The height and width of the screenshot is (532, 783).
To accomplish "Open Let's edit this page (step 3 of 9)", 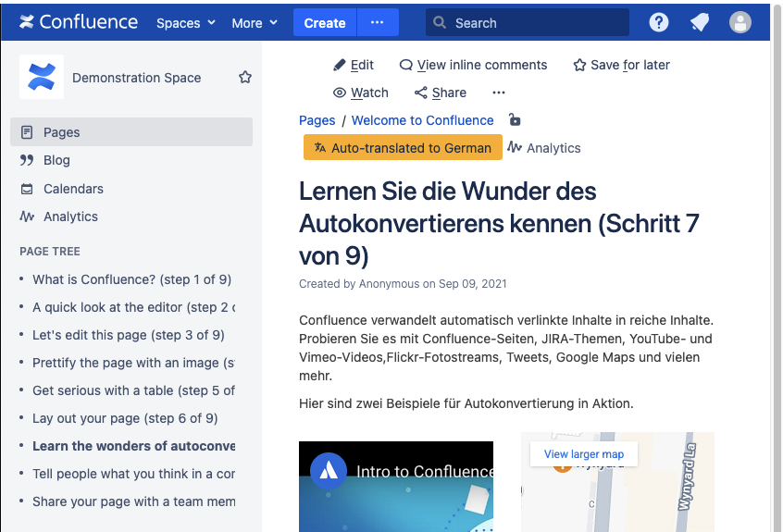I will (x=129, y=335).
